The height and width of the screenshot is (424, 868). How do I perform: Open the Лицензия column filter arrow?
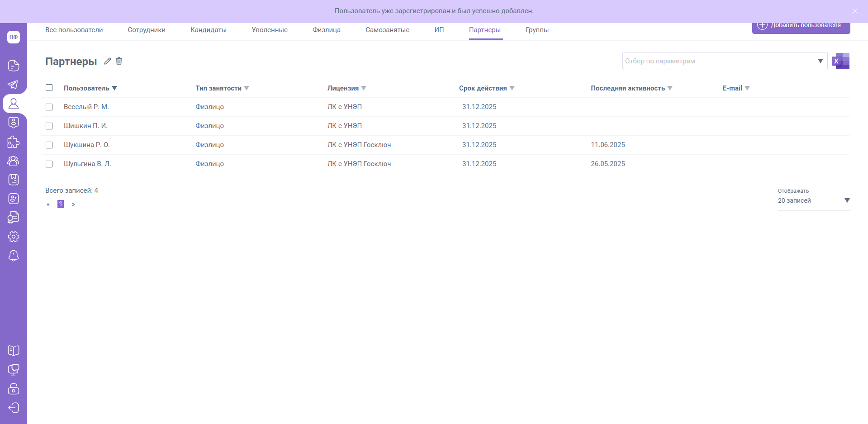click(x=364, y=88)
